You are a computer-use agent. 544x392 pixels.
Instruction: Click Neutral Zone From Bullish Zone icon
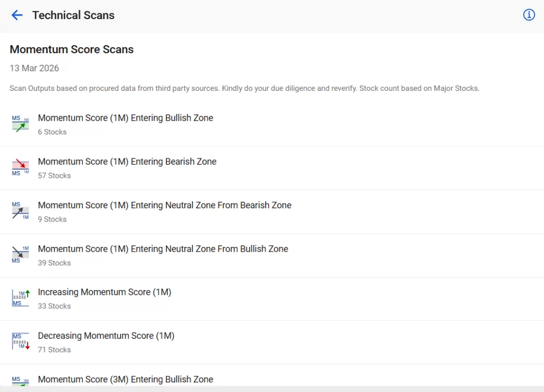20,255
